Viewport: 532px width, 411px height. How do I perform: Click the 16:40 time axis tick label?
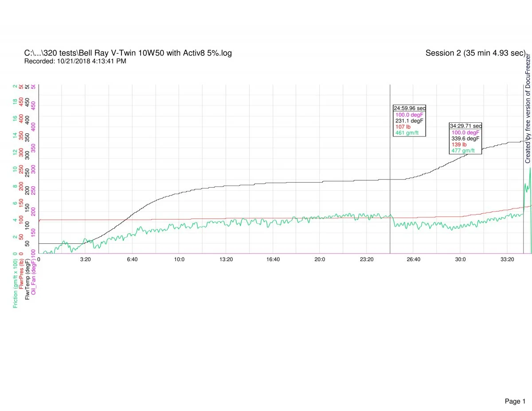(273, 259)
